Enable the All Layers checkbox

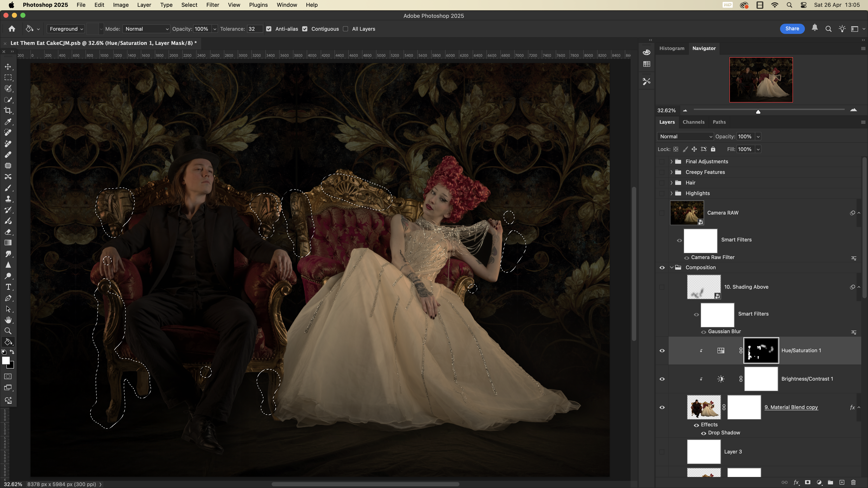click(345, 29)
